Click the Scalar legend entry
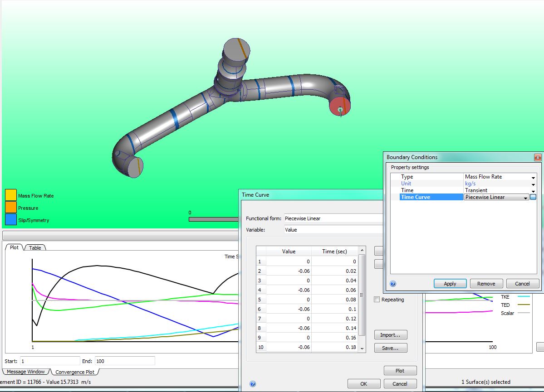Viewport: 544px width, 392px height. tap(515, 313)
